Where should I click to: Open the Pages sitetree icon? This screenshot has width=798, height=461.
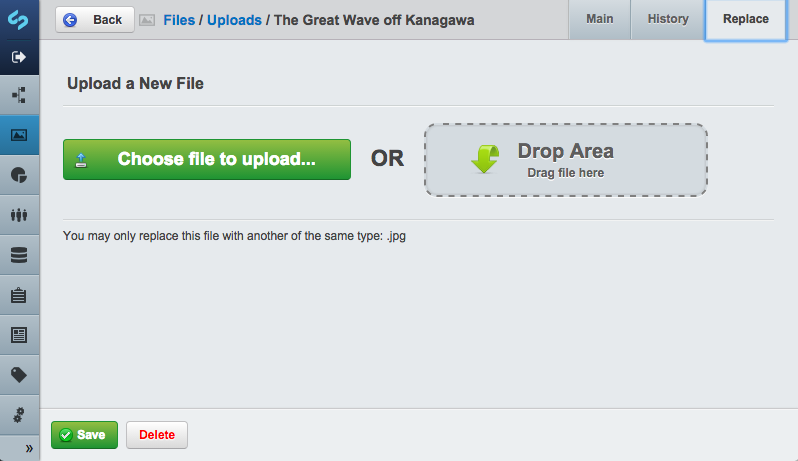[x=19, y=95]
